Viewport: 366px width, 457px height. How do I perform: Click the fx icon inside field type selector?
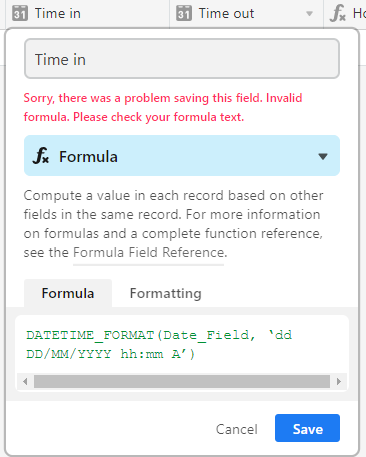tap(41, 156)
